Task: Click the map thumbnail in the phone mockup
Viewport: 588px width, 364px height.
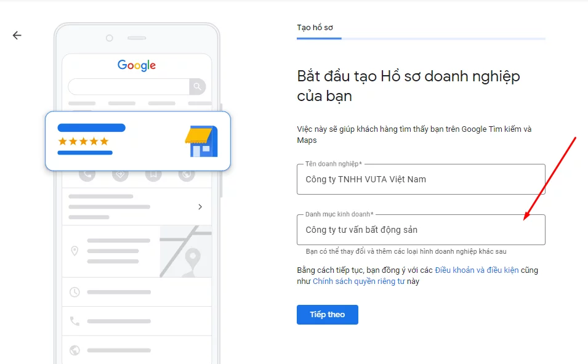Action: tap(185, 251)
